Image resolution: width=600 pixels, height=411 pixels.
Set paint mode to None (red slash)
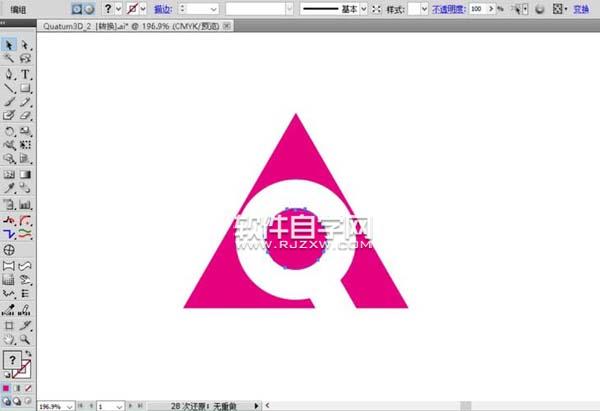pyautogui.click(x=28, y=388)
